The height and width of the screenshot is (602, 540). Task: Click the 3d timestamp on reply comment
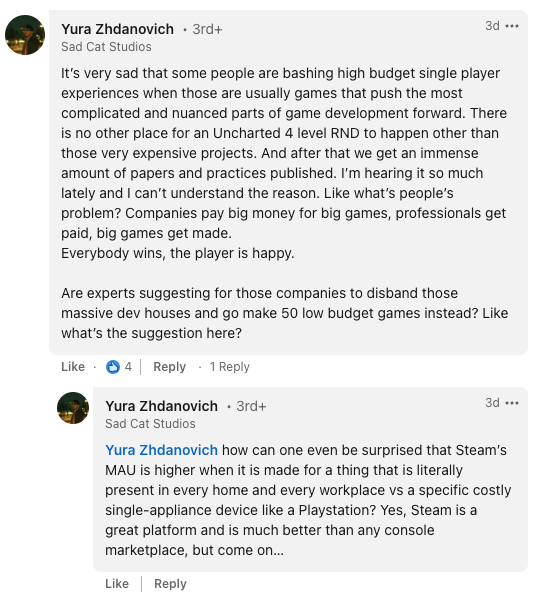(x=492, y=403)
